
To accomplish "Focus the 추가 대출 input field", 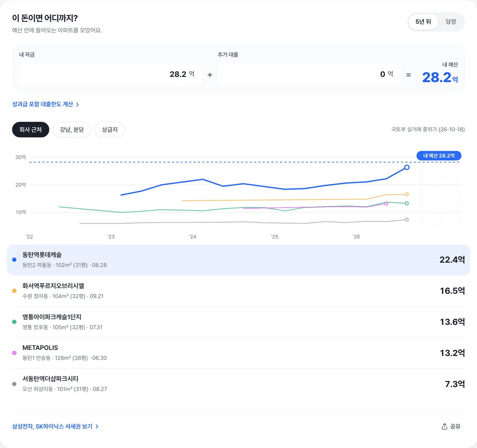I will [x=309, y=74].
